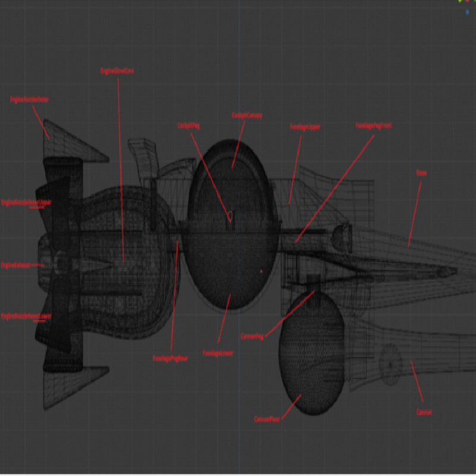Image resolution: width=476 pixels, height=476 pixels.
Task: Select the EngineNozzleInnerLower text label
Action: (x=26, y=316)
